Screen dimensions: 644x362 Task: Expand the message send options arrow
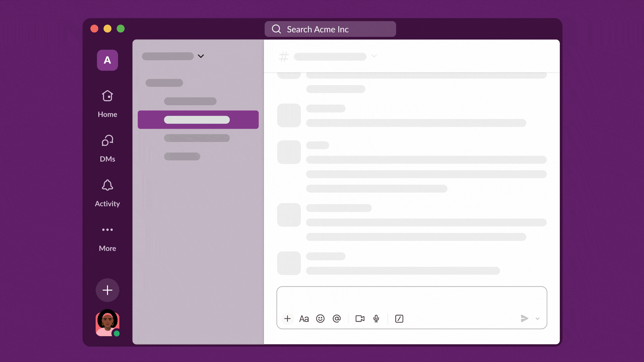[537, 318]
